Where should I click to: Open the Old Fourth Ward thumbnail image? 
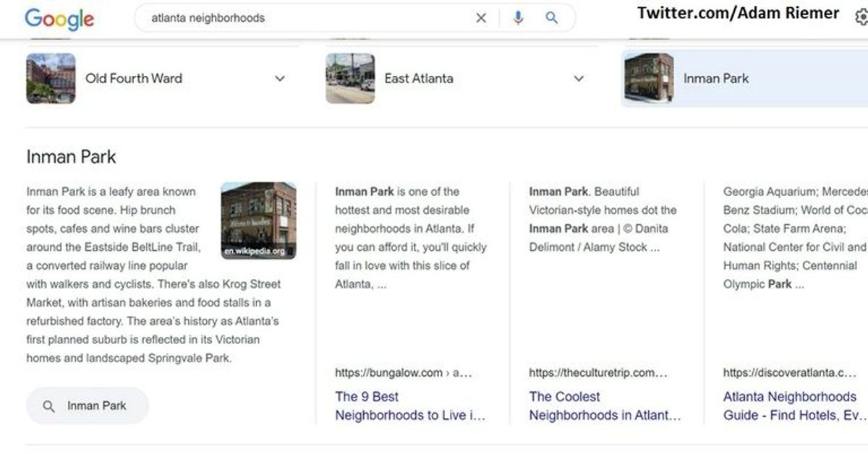(51, 78)
